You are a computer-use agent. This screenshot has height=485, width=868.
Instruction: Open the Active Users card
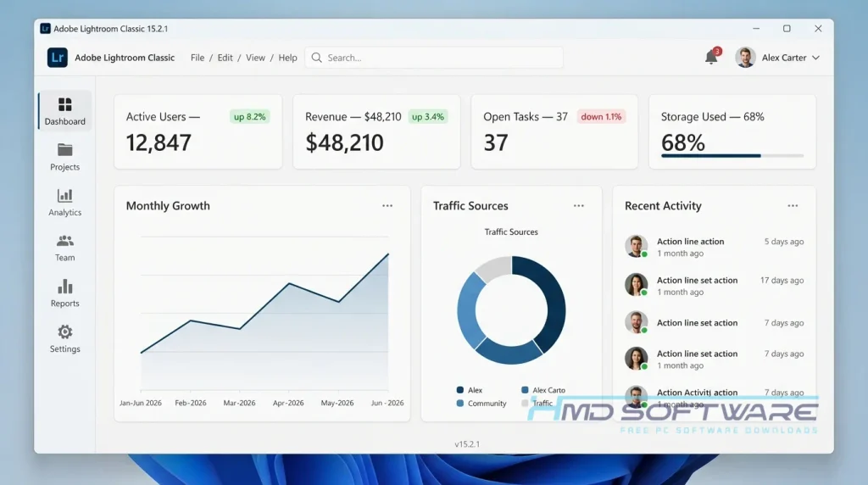198,131
